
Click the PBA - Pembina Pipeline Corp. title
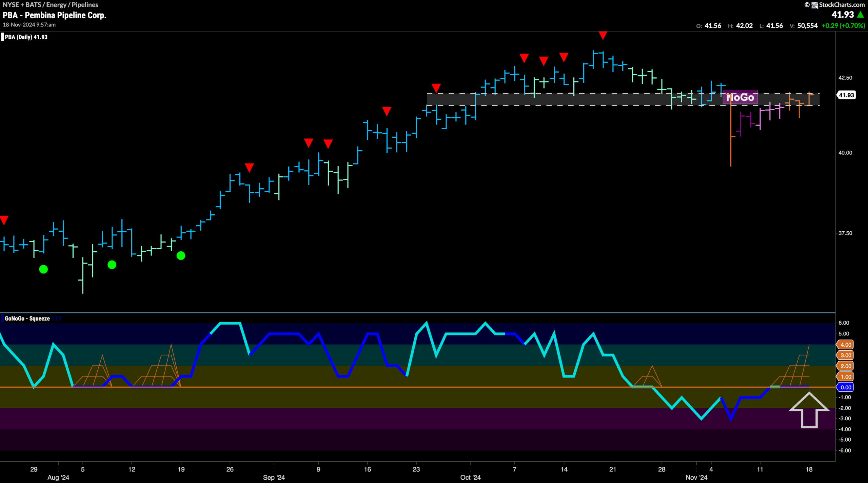(x=55, y=15)
